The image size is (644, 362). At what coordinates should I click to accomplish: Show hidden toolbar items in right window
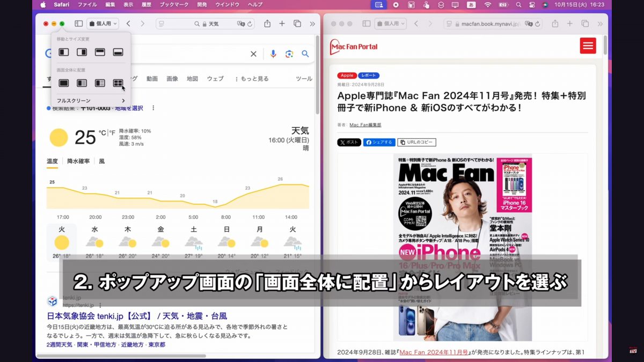600,24
